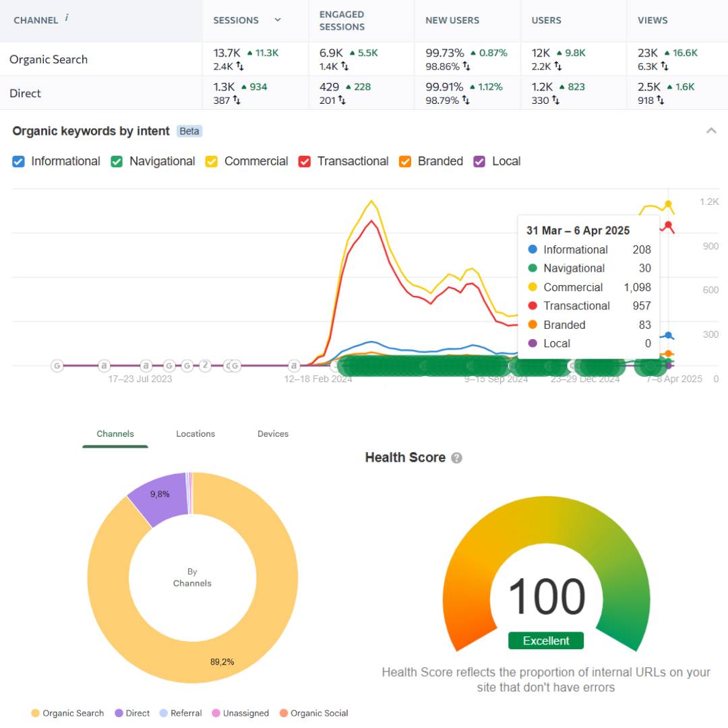Open the Devices tab

[x=273, y=433]
